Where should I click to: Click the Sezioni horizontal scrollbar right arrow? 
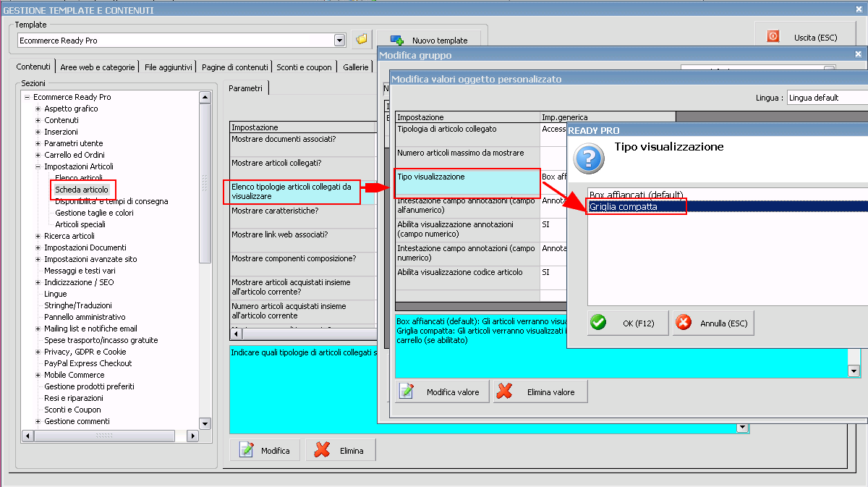[x=192, y=436]
